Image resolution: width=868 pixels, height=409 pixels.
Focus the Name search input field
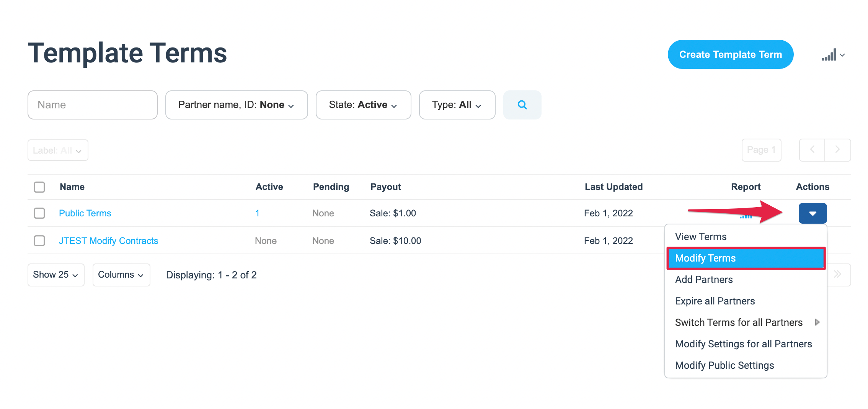click(x=93, y=105)
